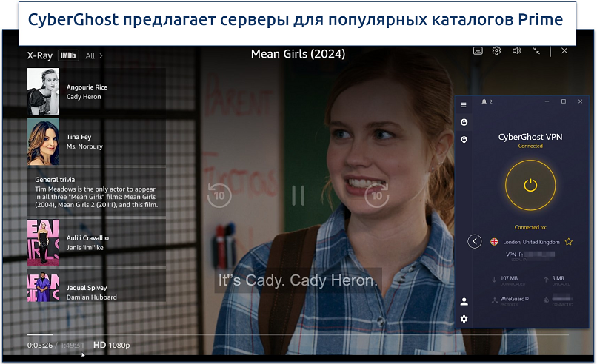This screenshot has height=364, width=597.
Task: Expand X-Ray with the All chevron
Action: tap(94, 55)
